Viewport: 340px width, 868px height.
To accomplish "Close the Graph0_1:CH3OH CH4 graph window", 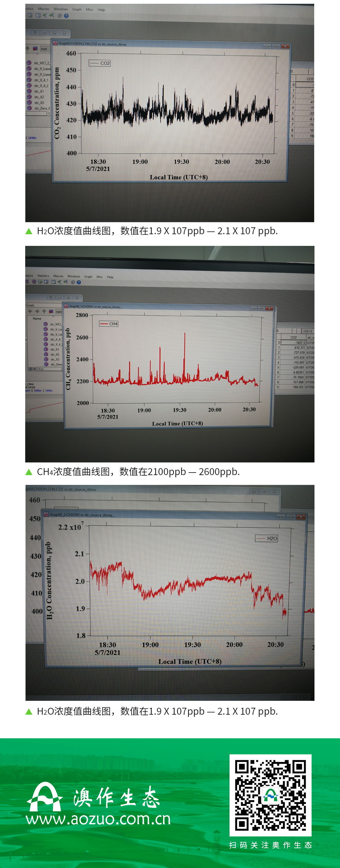I will 269,308.
